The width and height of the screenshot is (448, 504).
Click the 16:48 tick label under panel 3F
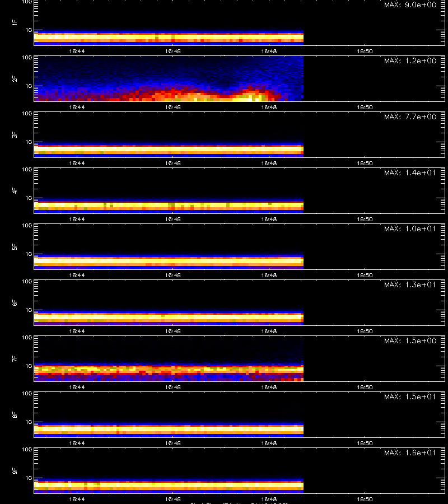coord(269,164)
